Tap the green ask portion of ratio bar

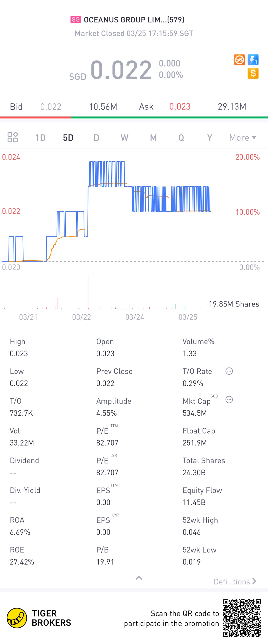pos(169,117)
